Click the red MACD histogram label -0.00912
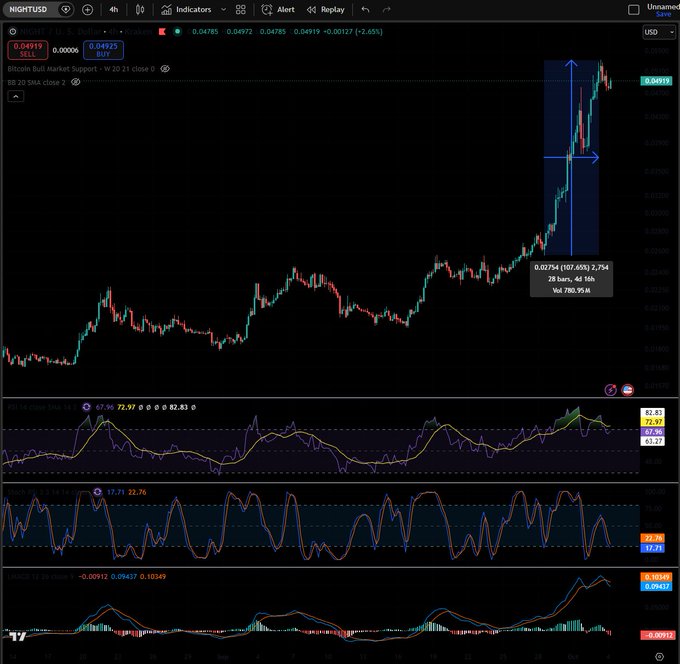 click(658, 635)
